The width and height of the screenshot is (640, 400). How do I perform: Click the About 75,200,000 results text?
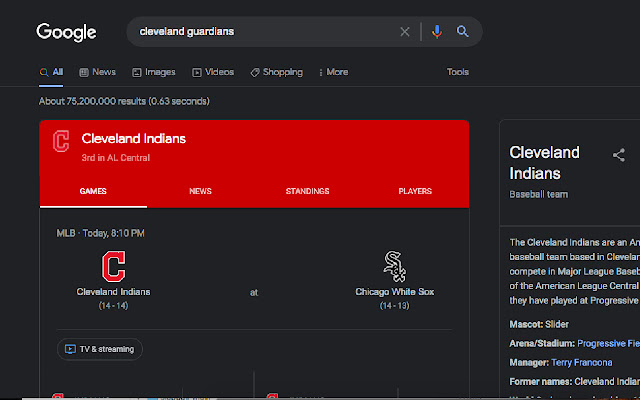click(x=124, y=101)
